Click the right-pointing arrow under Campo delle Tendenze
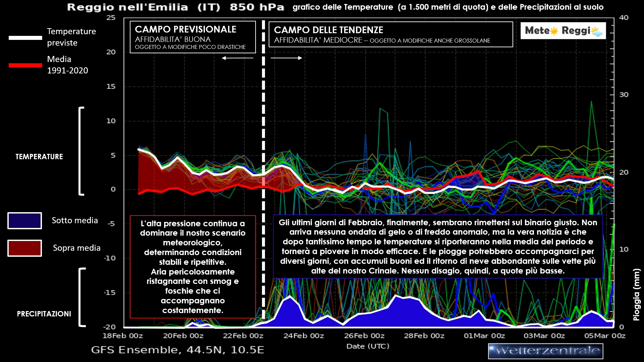The width and height of the screenshot is (644, 362). pyautogui.click(x=286, y=58)
